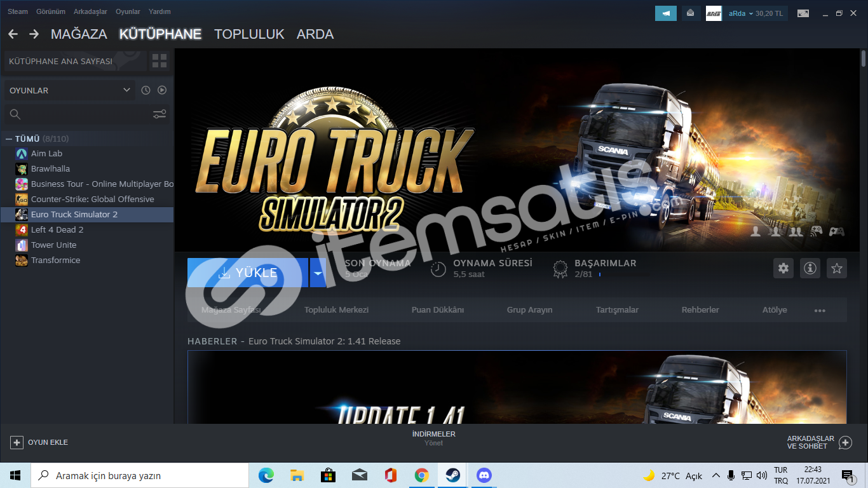
Task: Click the BAŞARIMLAR achievements progress
Action: (x=594, y=269)
